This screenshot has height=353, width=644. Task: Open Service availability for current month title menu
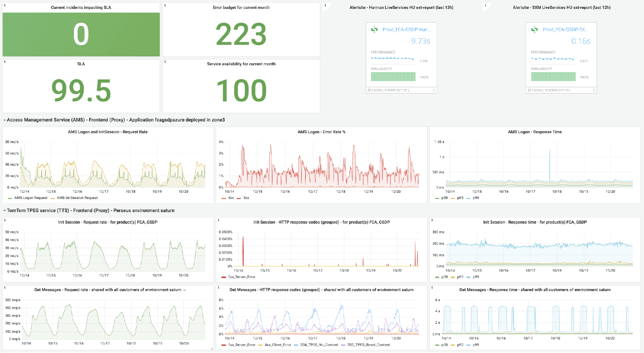(x=241, y=64)
